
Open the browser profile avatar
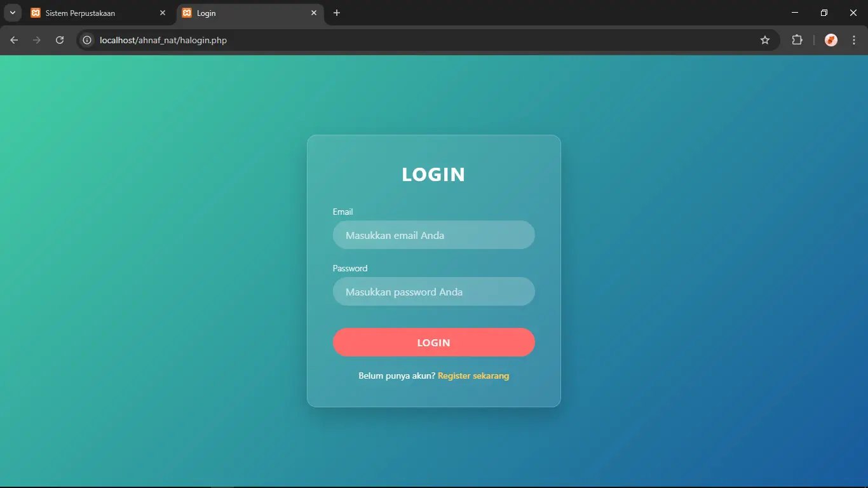(x=831, y=40)
